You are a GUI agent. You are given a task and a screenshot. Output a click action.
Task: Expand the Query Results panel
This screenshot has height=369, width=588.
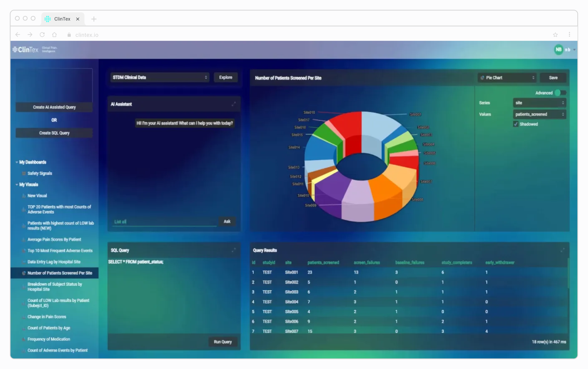562,250
